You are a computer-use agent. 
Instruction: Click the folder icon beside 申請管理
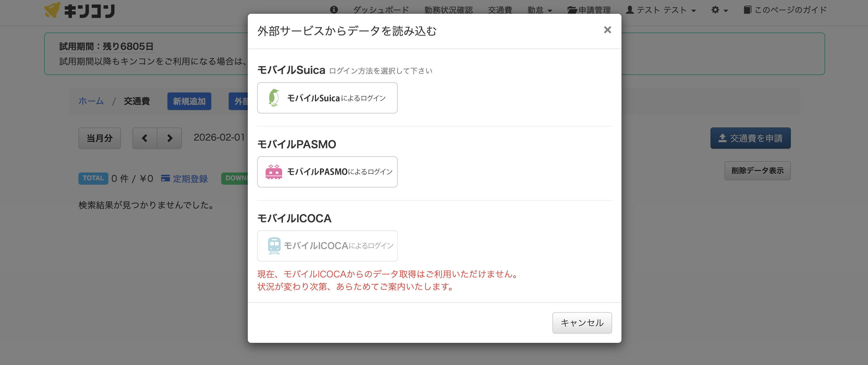point(572,10)
